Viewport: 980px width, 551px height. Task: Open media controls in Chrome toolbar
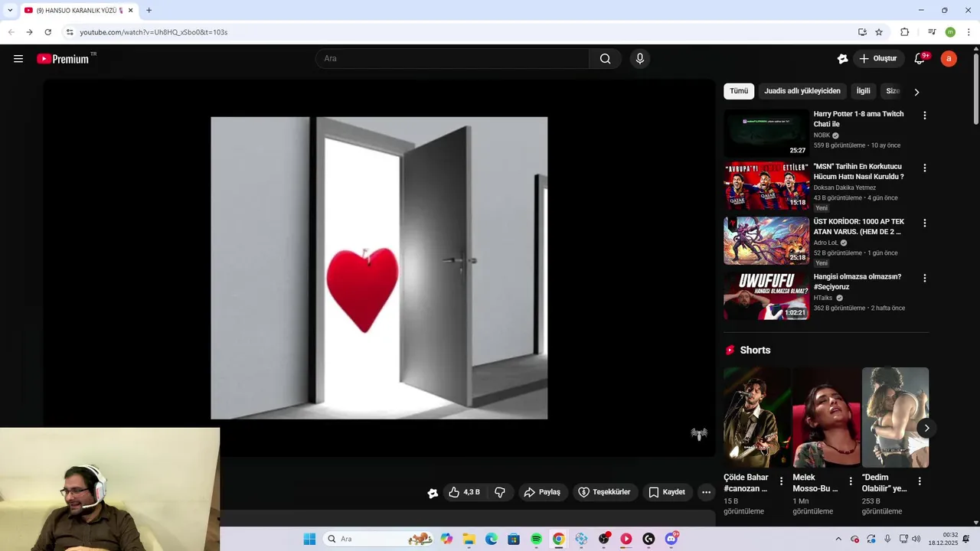coord(932,32)
